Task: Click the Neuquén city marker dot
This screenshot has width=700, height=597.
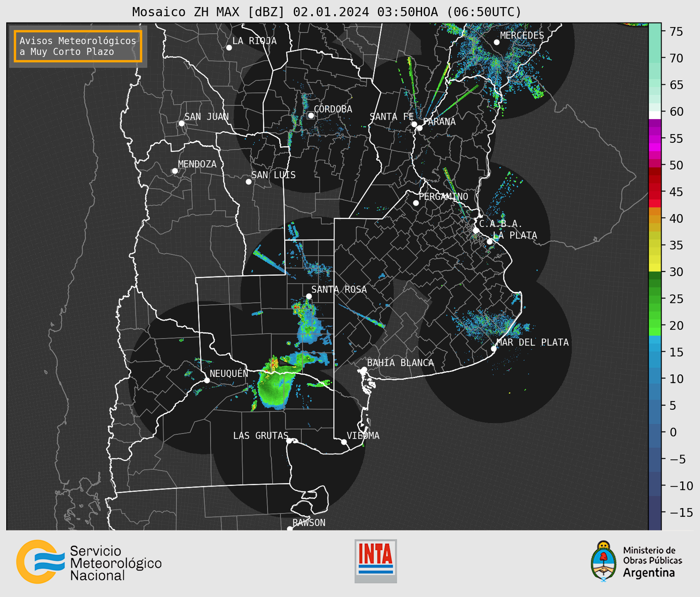Action: (207, 380)
